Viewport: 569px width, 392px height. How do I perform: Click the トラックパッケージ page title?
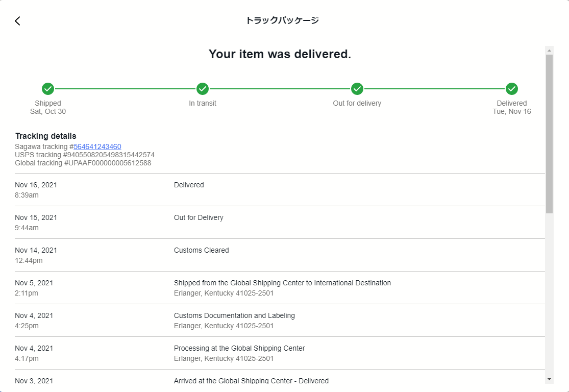tap(282, 20)
